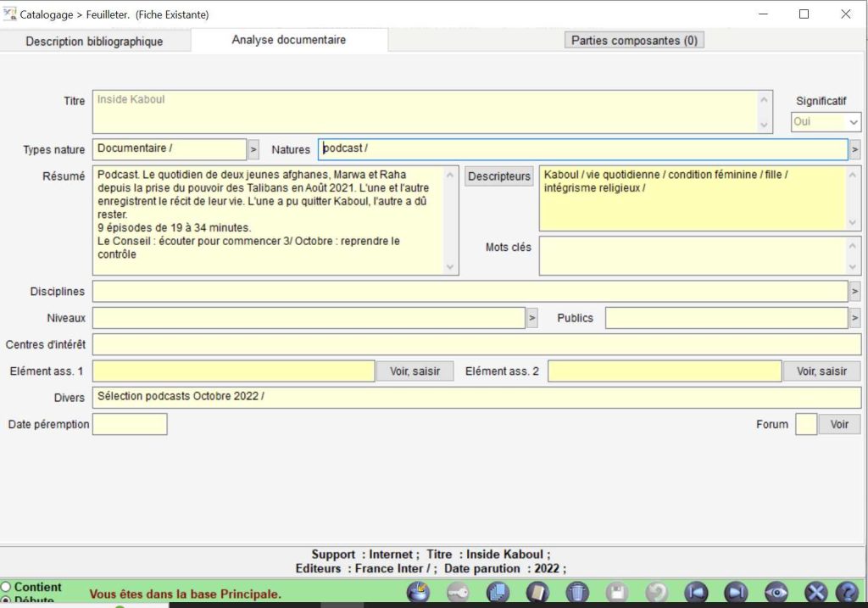Click the Types nature field Documentaire
Image resolution: width=868 pixels, height=608 pixels.
170,149
